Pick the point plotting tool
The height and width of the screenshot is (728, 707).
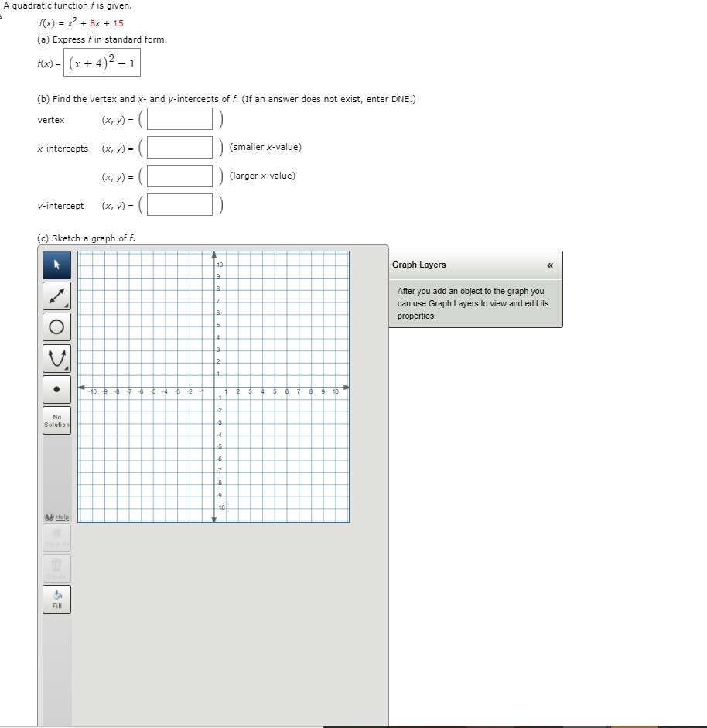click(x=56, y=388)
